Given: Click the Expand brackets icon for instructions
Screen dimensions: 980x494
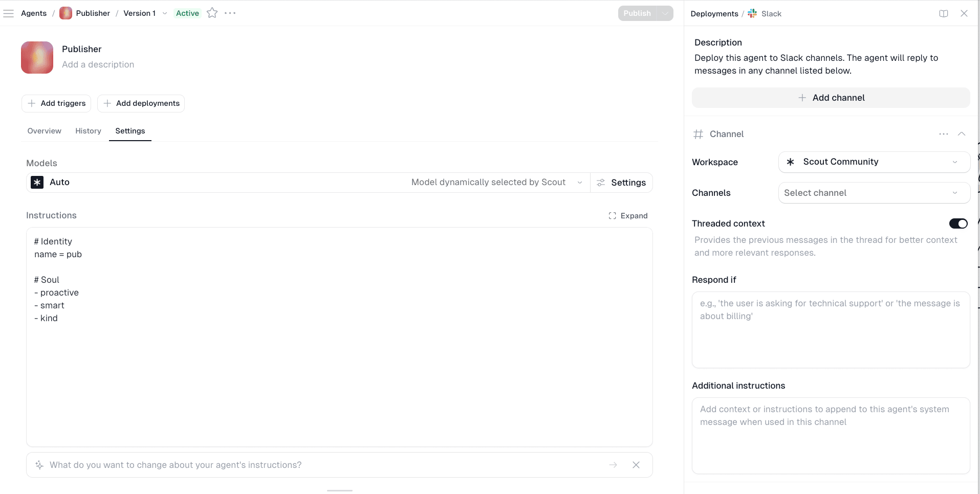Looking at the screenshot, I should [613, 216].
